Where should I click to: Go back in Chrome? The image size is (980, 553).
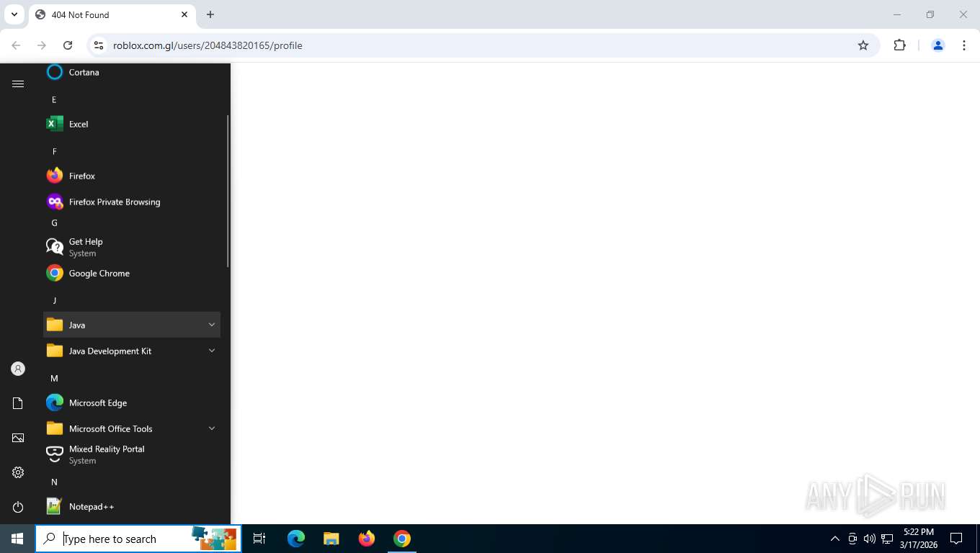click(x=16, y=45)
